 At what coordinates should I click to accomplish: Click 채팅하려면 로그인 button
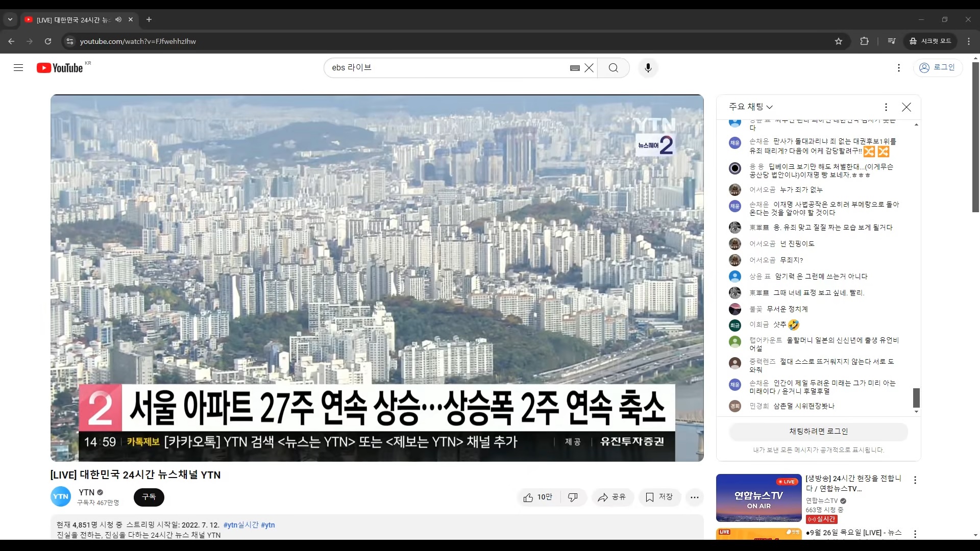pyautogui.click(x=818, y=432)
